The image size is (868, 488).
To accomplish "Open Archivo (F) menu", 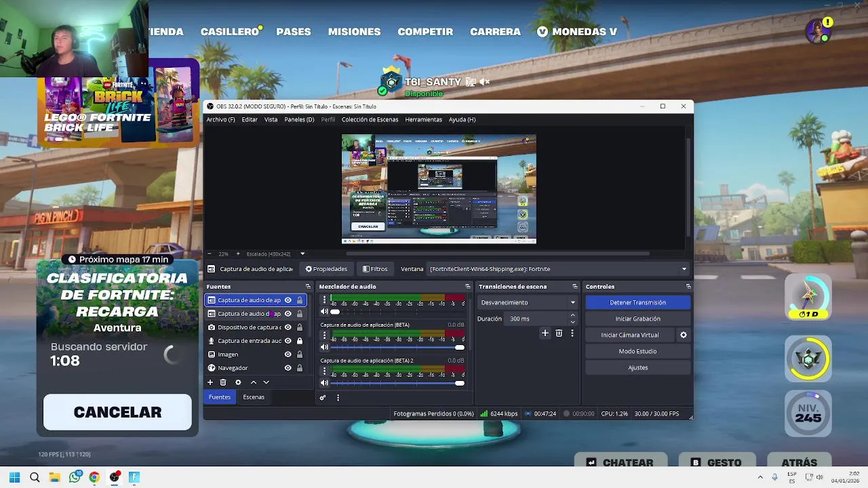I will 220,119.
